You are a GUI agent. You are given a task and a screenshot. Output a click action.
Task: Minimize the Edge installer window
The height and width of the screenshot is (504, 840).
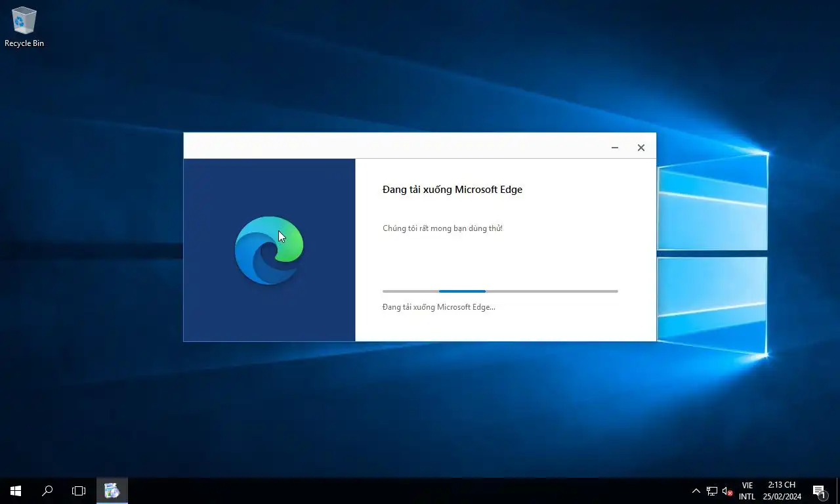click(x=615, y=148)
